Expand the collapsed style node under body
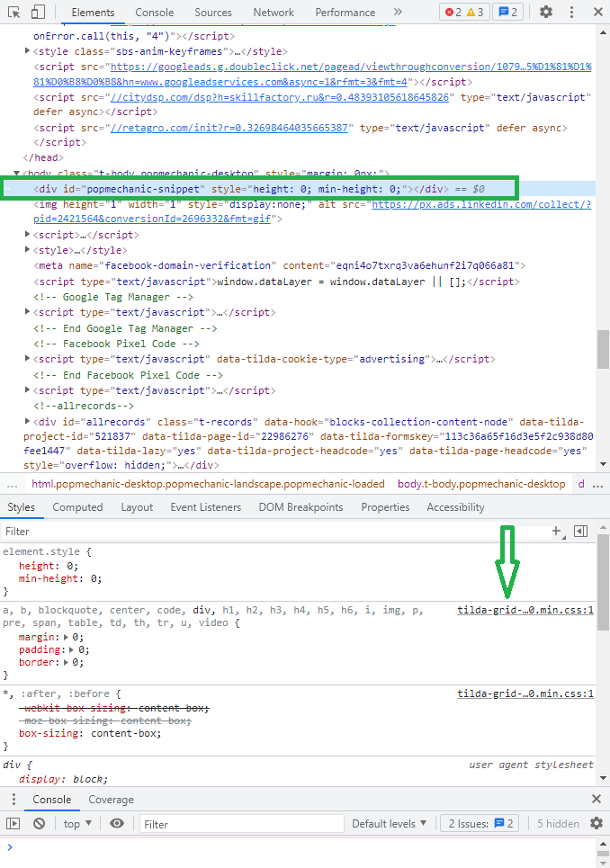Screen dimensions: 610x868 27,250
